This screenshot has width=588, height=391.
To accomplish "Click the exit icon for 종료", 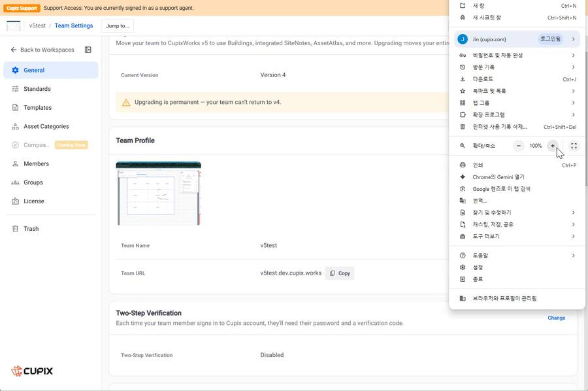I will (463, 279).
